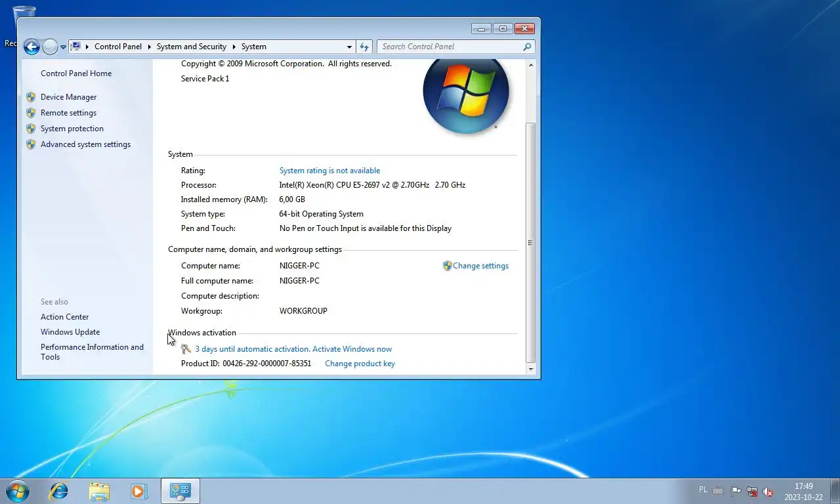Viewport: 840px width, 504px height.
Task: Open the recent pages dropdown arrow
Action: (63, 47)
